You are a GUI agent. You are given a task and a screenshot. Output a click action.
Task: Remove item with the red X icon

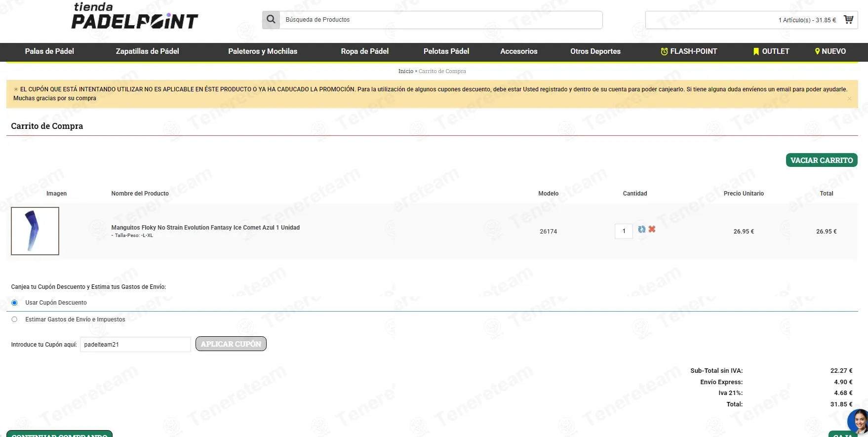652,229
